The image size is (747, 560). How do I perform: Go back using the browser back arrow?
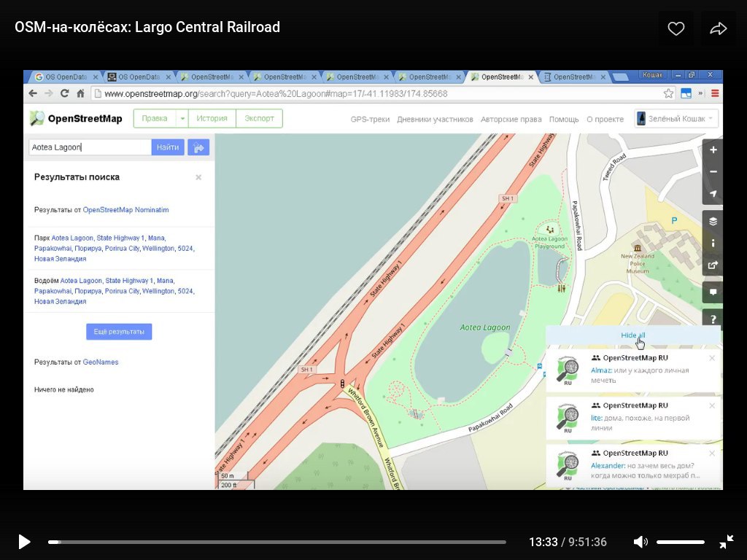33,93
